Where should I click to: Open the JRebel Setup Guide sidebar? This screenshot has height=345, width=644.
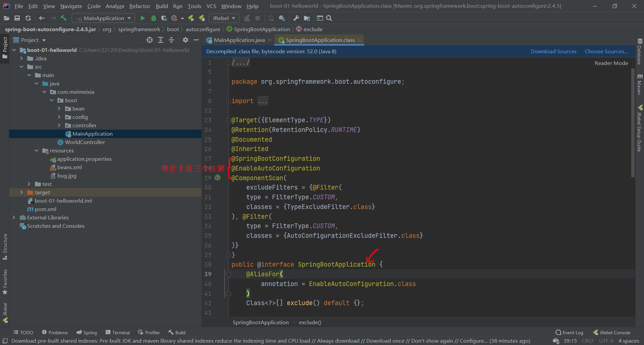tap(640, 128)
